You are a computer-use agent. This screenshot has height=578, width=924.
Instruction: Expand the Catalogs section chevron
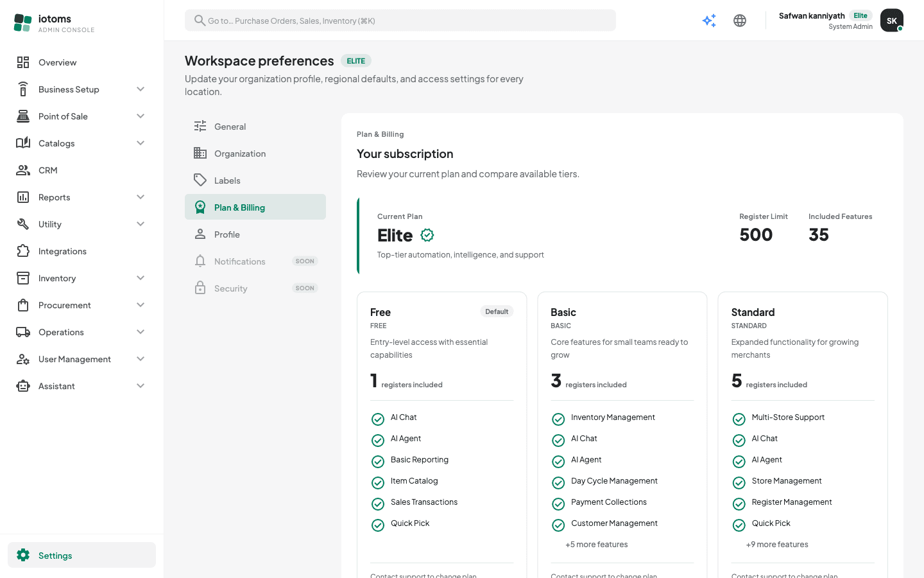141,143
